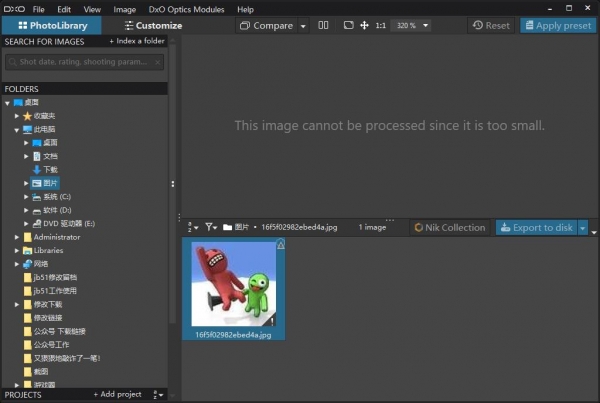
Task: Set zoom to 1:1
Action: pyautogui.click(x=380, y=26)
